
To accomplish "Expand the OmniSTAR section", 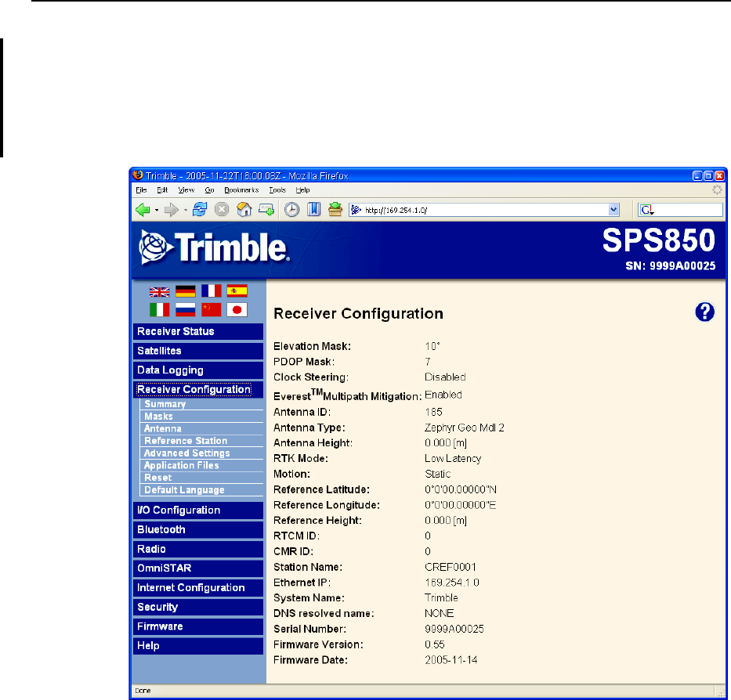I will pos(198,568).
